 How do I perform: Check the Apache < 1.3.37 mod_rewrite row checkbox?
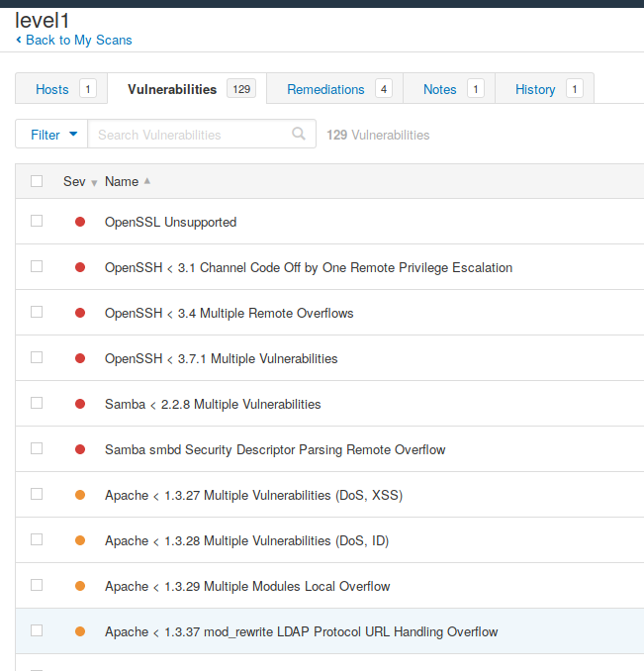[37, 630]
